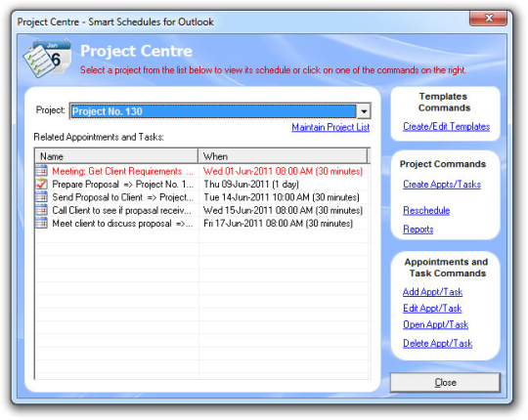Click the Wed 15-Jun-2011 08:00 AM cell

point(283,211)
